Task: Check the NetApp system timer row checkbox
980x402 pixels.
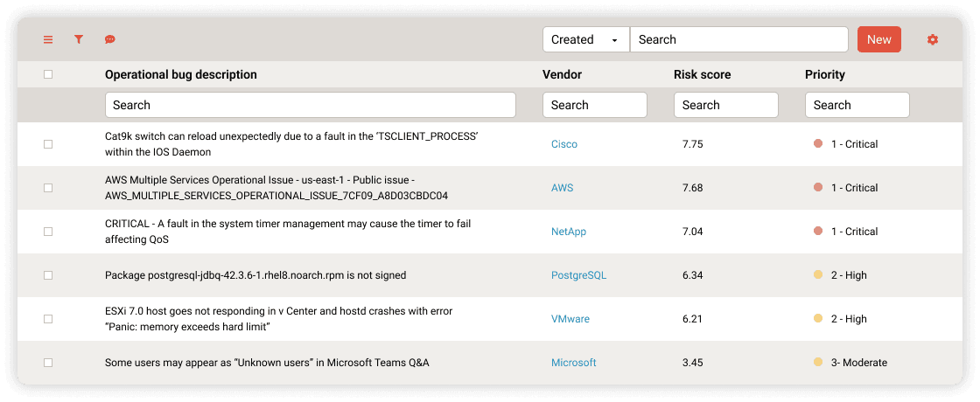Action: [x=48, y=232]
